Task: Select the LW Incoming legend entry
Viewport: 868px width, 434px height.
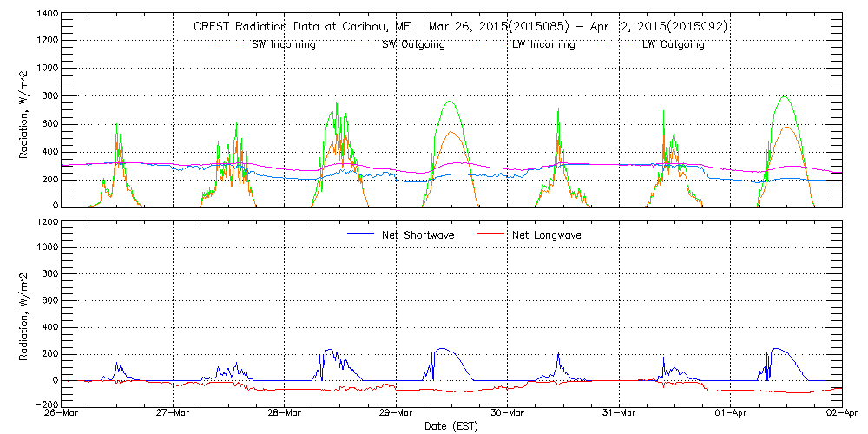Action: (542, 44)
